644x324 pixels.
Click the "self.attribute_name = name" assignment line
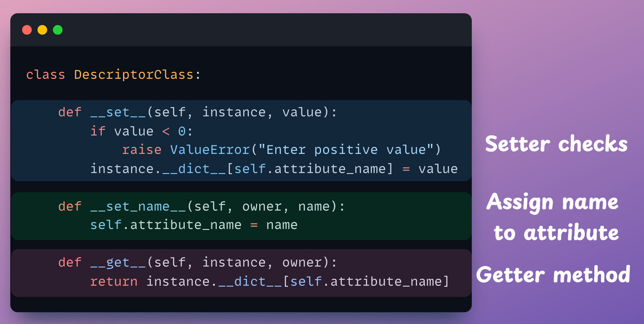click(x=193, y=225)
